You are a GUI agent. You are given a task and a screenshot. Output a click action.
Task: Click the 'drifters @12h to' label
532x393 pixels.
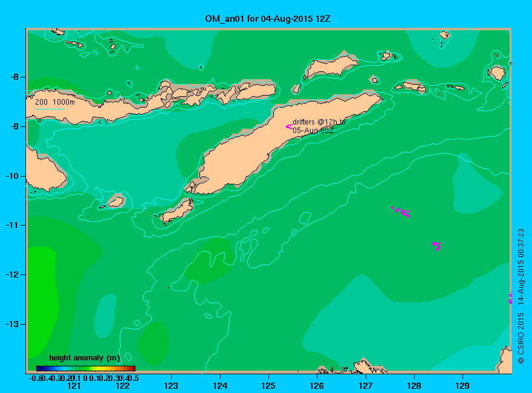tap(319, 122)
